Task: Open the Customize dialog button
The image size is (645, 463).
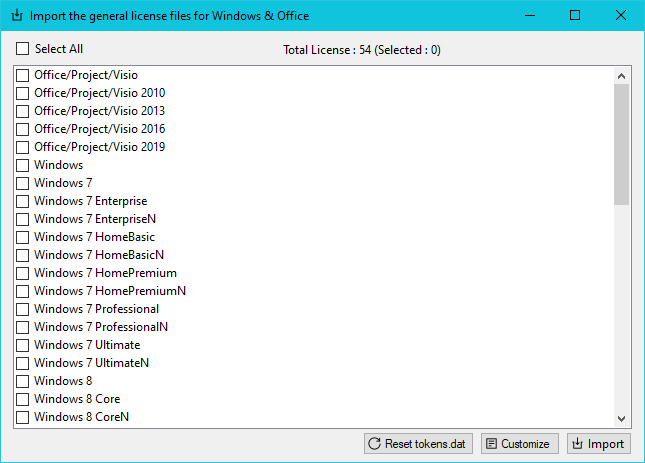Action: click(520, 444)
